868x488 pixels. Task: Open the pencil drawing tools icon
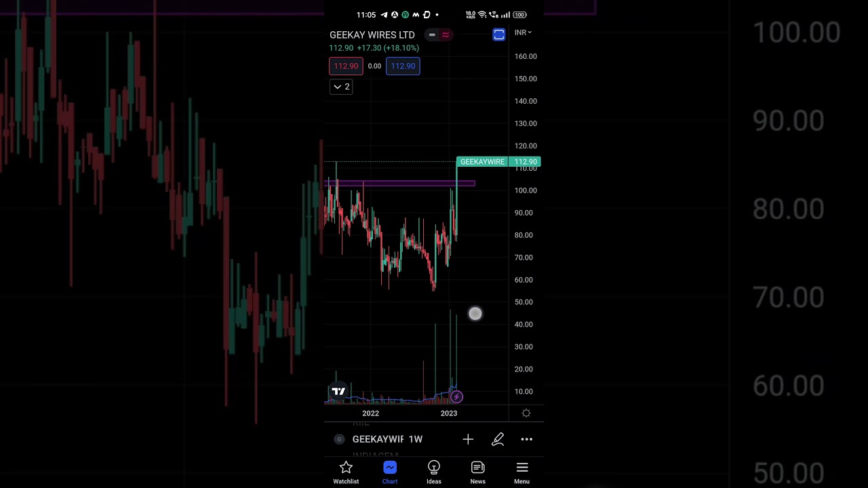(x=498, y=439)
